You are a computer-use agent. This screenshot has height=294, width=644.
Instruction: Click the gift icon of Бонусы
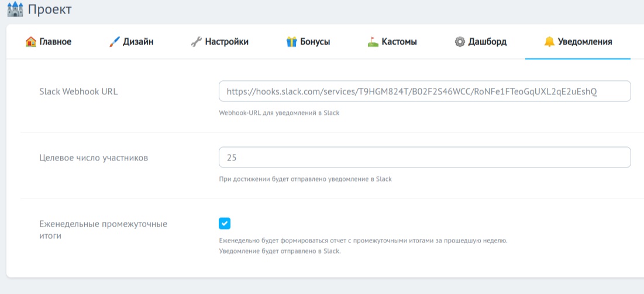[x=291, y=42]
